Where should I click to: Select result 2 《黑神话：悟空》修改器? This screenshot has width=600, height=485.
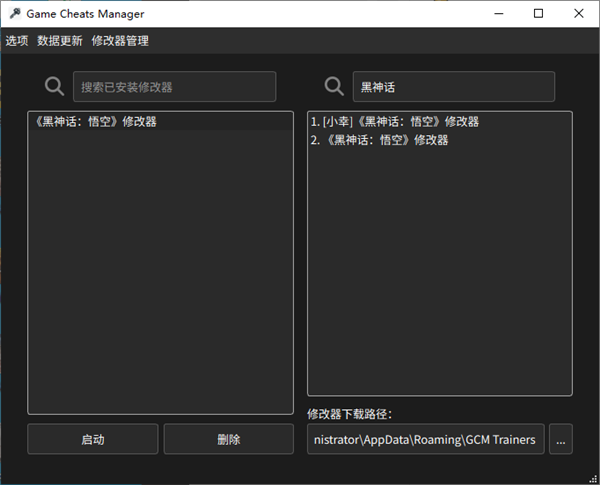pos(380,140)
